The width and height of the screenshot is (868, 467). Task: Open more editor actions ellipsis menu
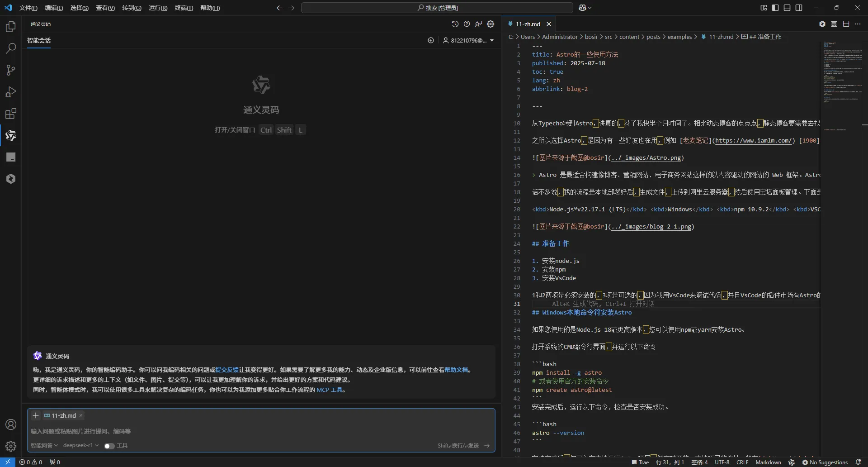pos(858,24)
